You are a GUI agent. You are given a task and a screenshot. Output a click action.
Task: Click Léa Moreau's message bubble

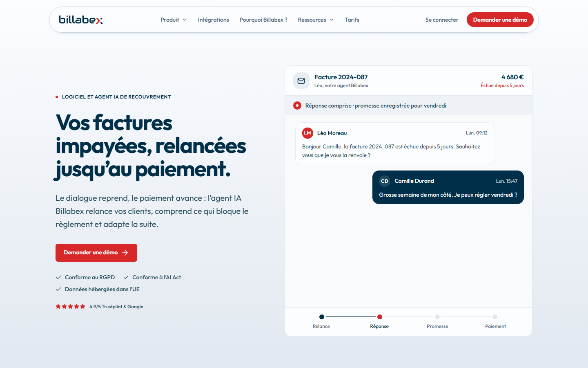pyautogui.click(x=394, y=144)
